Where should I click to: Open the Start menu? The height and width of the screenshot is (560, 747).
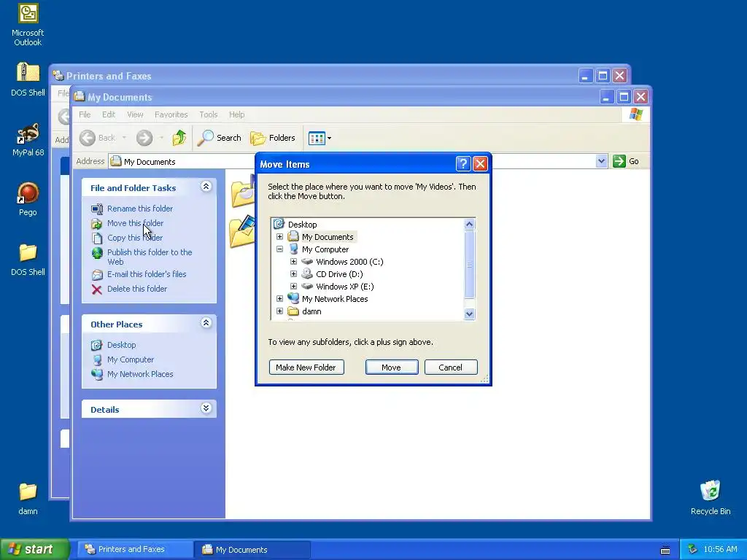coord(34,549)
